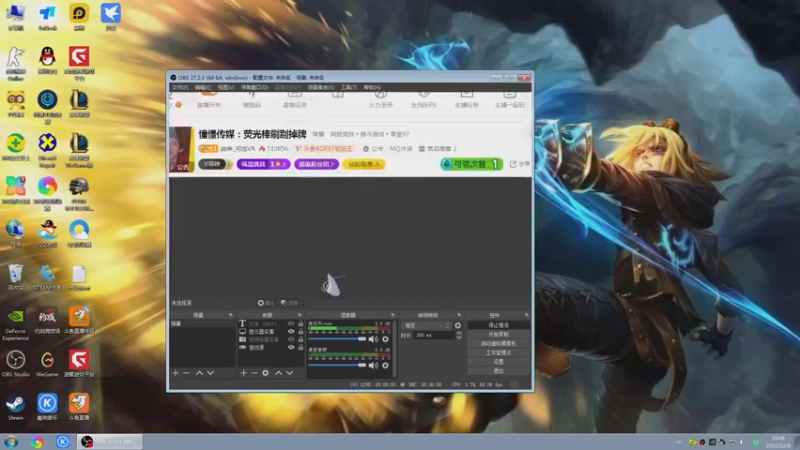Click Stop Streaming button in Controls

pos(498,325)
